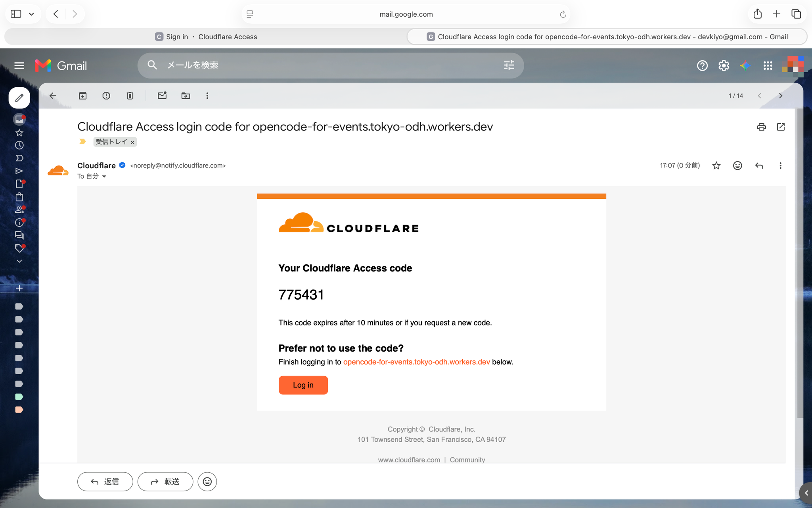Open the orange label in the sidebar
This screenshot has height=508, width=812.
(x=19, y=410)
